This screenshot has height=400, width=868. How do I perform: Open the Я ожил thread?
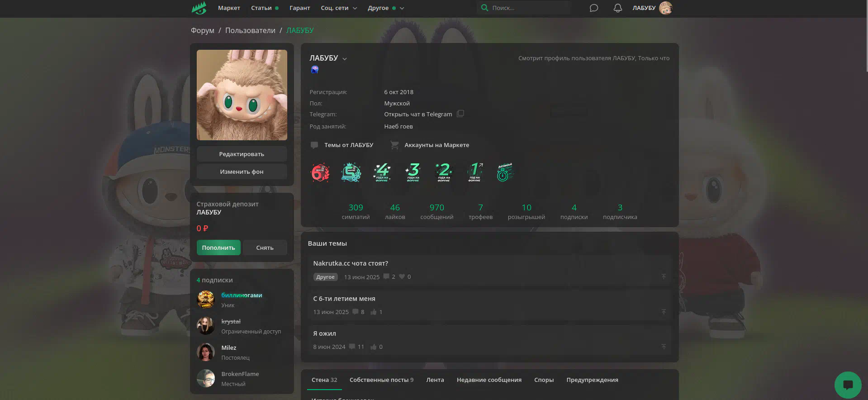point(324,333)
